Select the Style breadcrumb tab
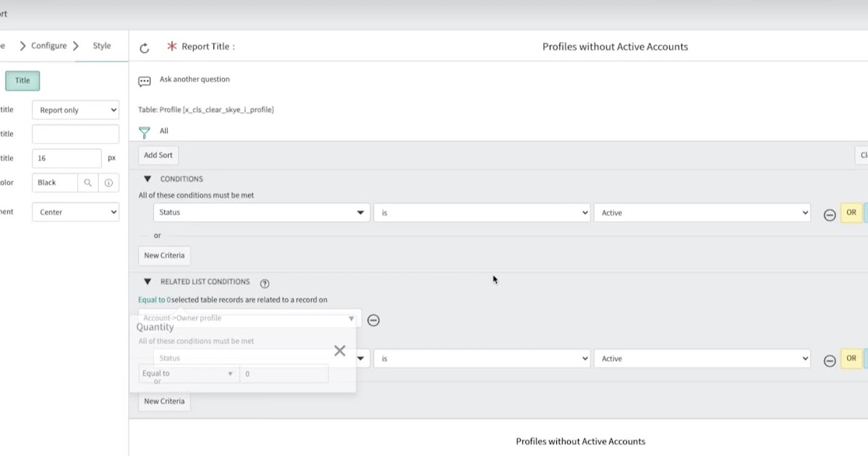Screen dimensions: 868x456 click(x=101, y=45)
